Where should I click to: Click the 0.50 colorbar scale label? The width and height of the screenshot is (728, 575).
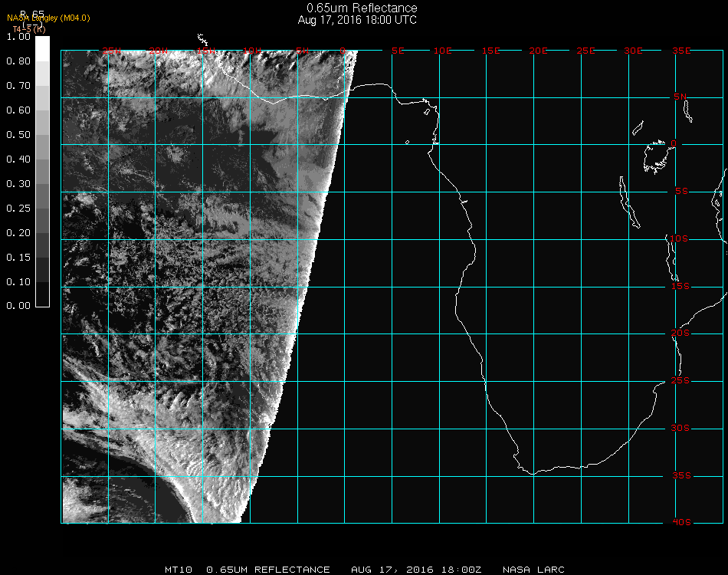point(18,135)
